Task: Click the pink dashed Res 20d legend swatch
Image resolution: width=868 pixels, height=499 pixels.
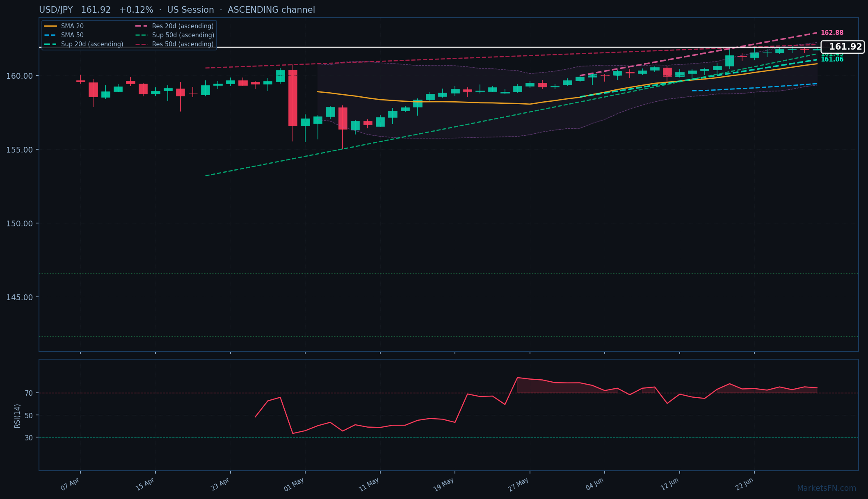Action: coord(142,26)
